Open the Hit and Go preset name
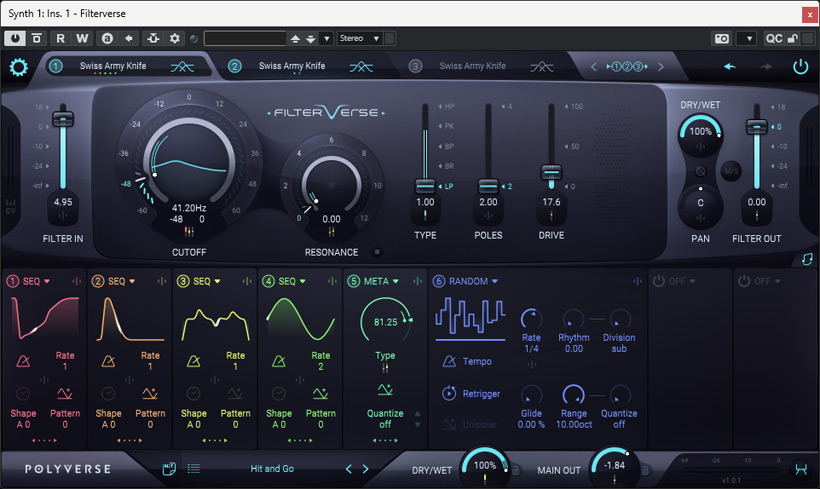The height and width of the screenshot is (489, 820). tap(272, 469)
